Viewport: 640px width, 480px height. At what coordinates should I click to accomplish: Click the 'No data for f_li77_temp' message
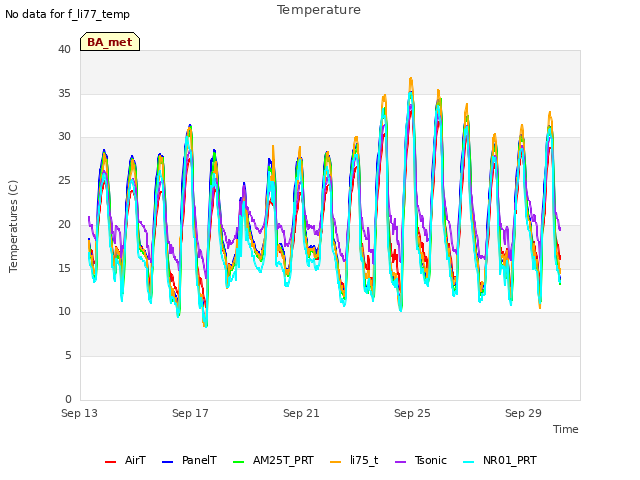click(x=67, y=14)
